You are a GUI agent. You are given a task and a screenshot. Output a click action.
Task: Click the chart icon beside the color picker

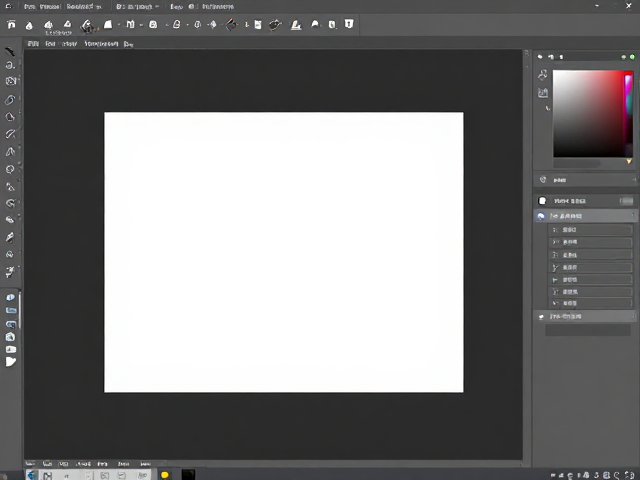pyautogui.click(x=542, y=93)
